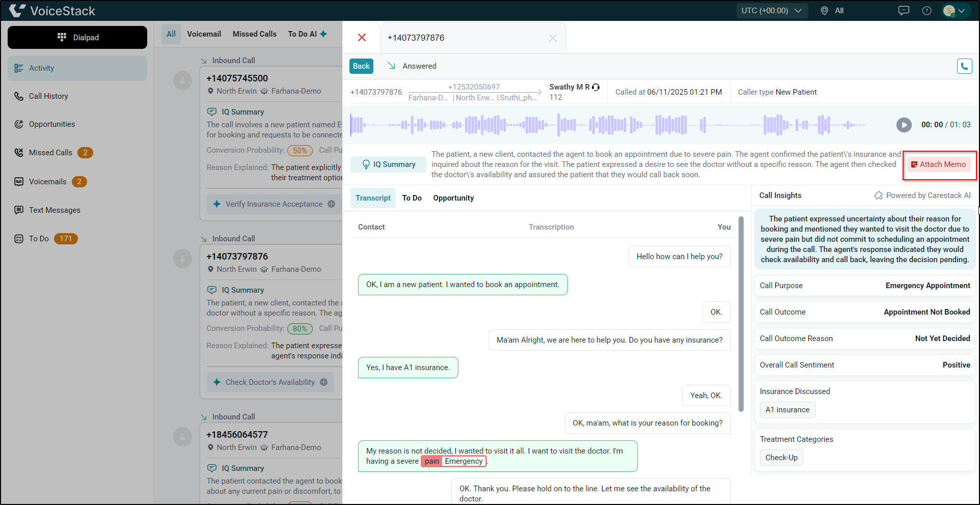
Task: Open the location selector showing All
Action: point(832,10)
